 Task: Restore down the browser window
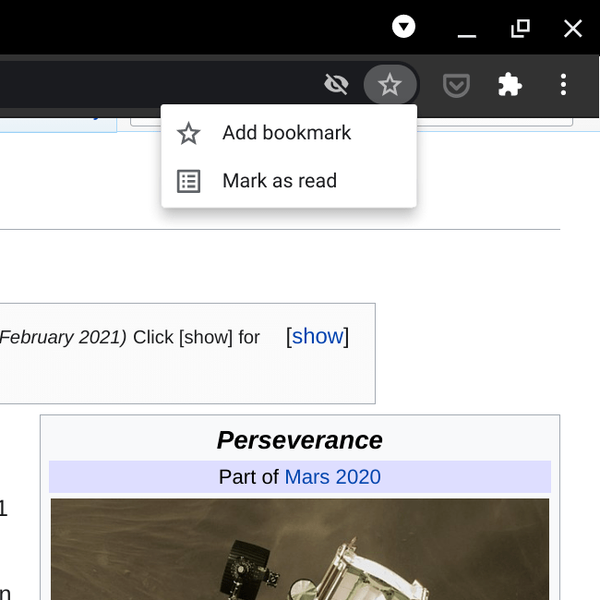click(x=520, y=28)
